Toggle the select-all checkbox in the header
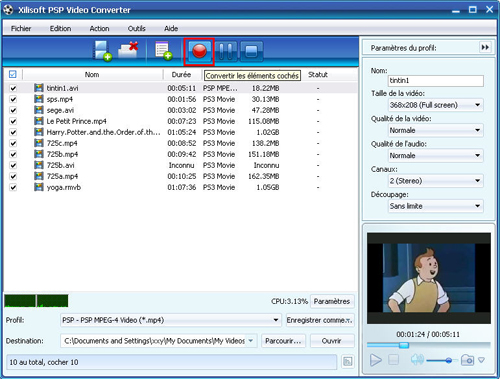This screenshot has width=500, height=379. pyautogui.click(x=13, y=74)
